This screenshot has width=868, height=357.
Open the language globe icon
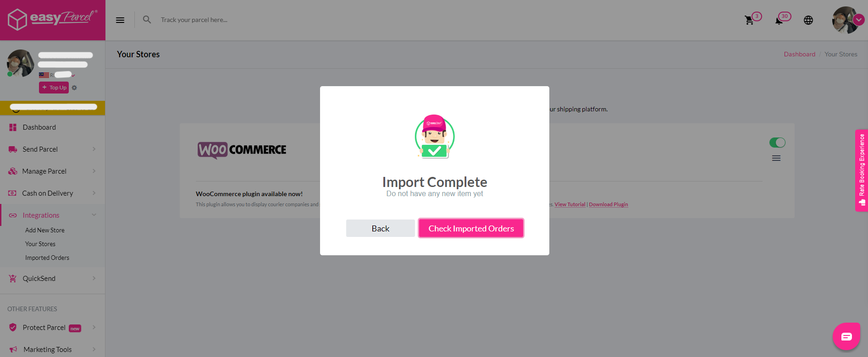(x=808, y=20)
